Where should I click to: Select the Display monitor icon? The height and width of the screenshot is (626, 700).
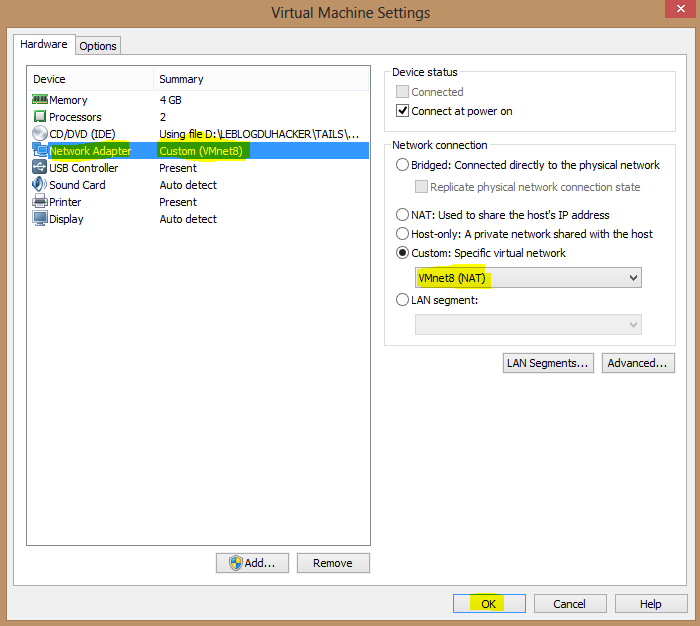coord(40,218)
